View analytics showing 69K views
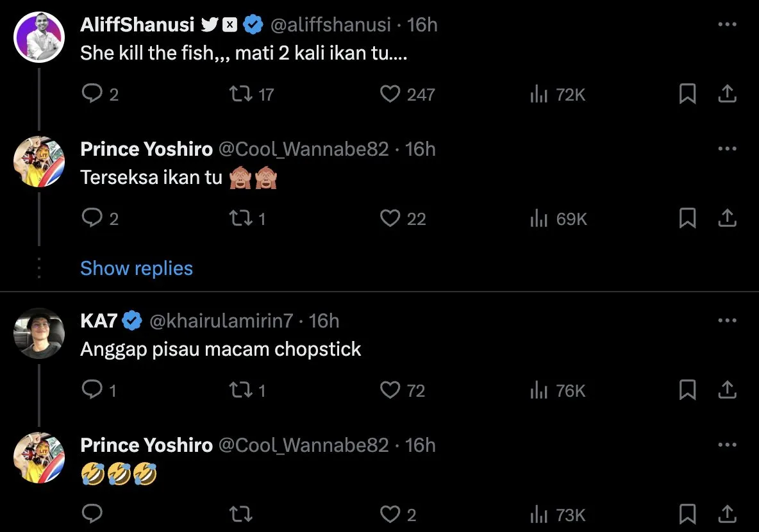The image size is (759, 532). click(558, 219)
